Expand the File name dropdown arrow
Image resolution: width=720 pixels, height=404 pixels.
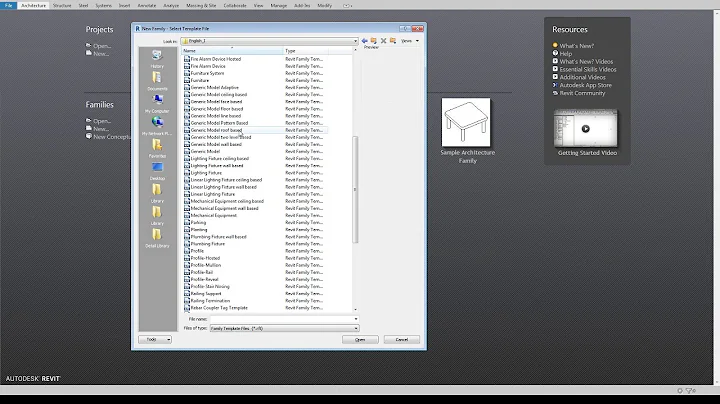click(x=356, y=319)
